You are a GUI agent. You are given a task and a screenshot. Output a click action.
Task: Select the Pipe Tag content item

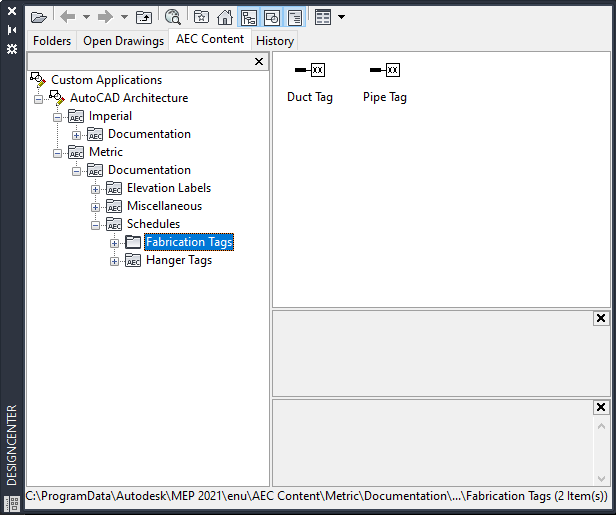click(385, 82)
